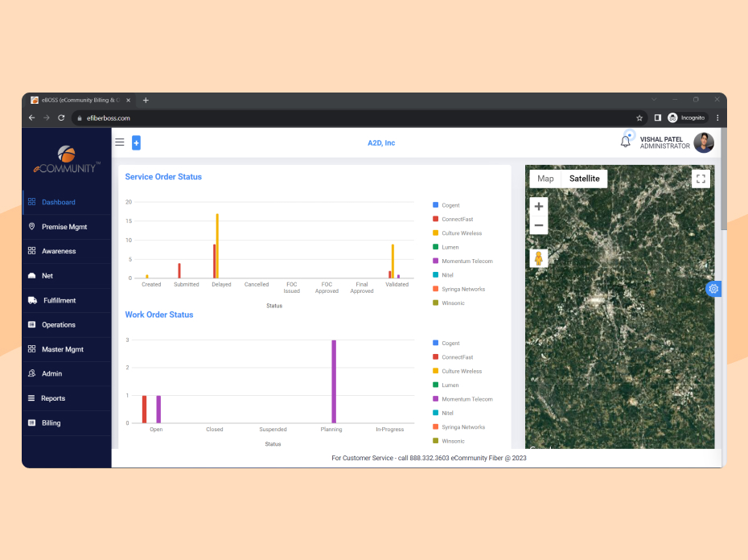Toggle Cogent in Service Order legend
Viewport: 748px width, 560px height.
coord(446,205)
